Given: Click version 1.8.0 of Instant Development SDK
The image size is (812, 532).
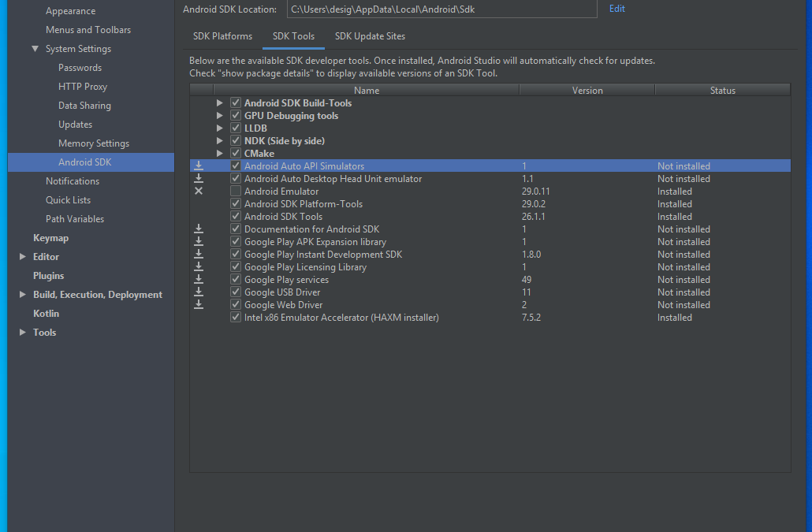Looking at the screenshot, I should [531, 254].
